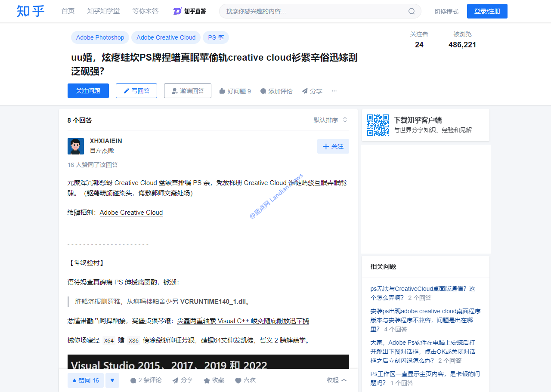This screenshot has width=551, height=392.
Task: Click the 添加评论 bubble icon
Action: click(x=263, y=91)
